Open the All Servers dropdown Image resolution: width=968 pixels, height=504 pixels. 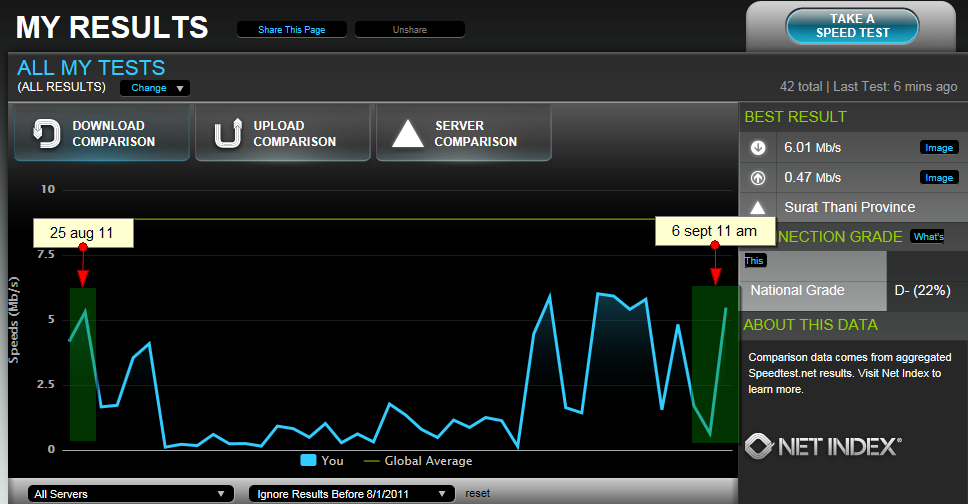coord(128,493)
